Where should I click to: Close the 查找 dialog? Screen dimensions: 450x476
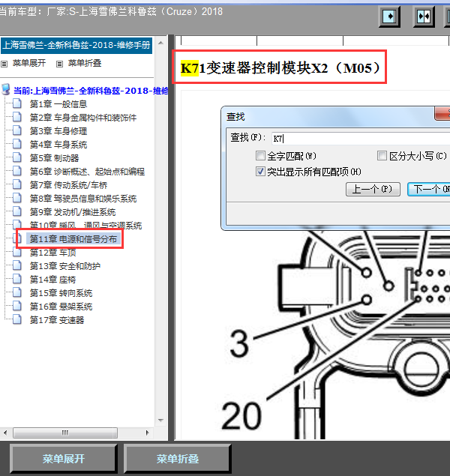(x=442, y=114)
